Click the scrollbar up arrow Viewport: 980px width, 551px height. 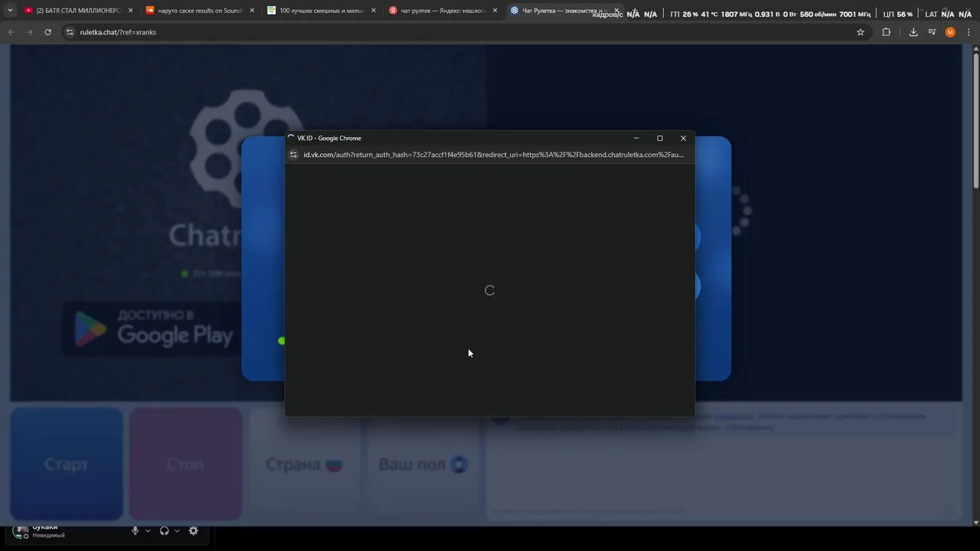975,49
